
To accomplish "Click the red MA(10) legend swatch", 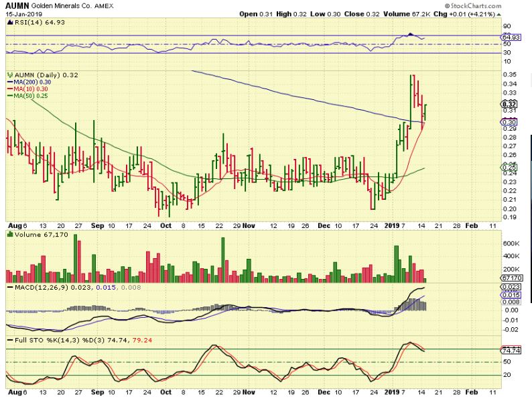I will (8, 89).
